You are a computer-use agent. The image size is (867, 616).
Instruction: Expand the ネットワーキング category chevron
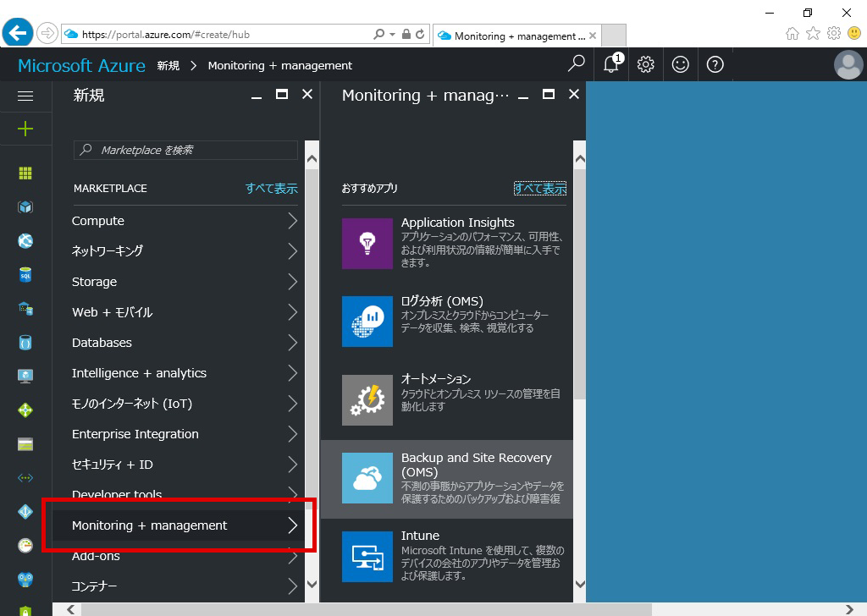coord(292,251)
